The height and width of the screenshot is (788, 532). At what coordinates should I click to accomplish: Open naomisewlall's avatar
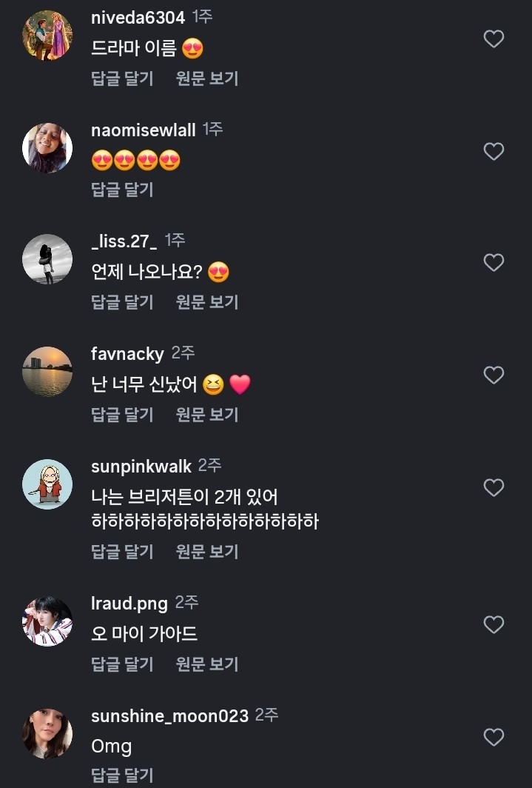click(47, 148)
